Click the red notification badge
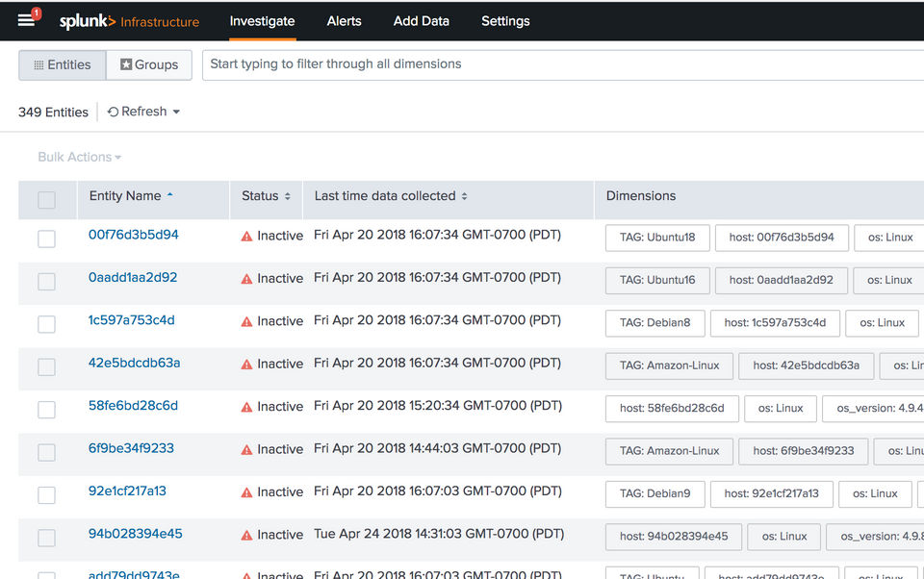 [x=36, y=13]
